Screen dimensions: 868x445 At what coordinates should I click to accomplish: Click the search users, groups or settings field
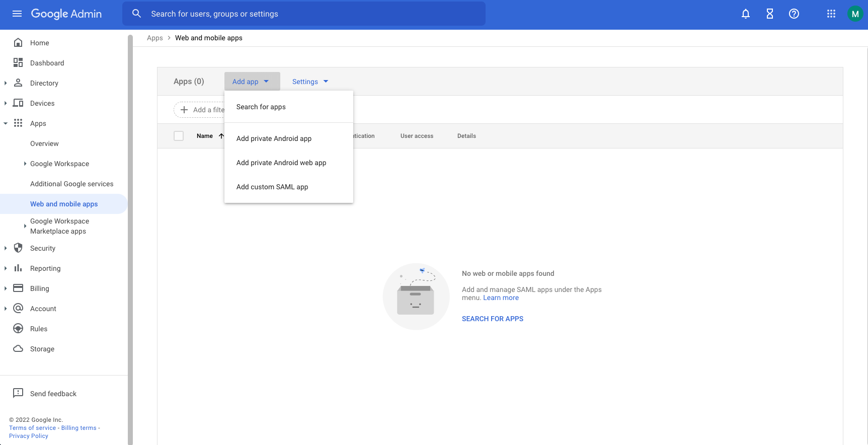pos(303,14)
